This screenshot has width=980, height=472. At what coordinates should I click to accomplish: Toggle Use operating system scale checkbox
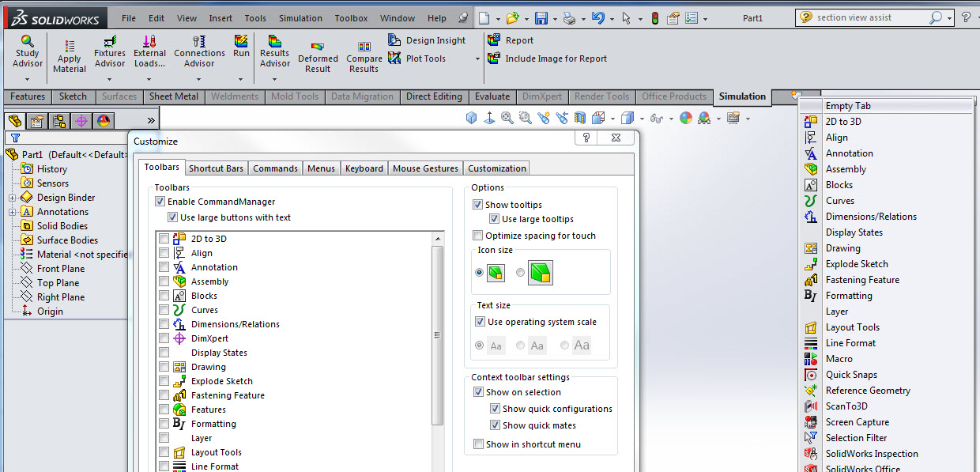[x=480, y=322]
